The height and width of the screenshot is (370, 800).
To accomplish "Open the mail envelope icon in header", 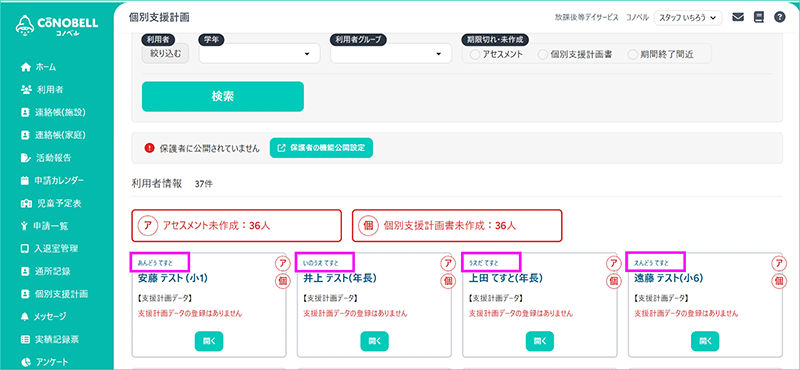I will tap(738, 17).
